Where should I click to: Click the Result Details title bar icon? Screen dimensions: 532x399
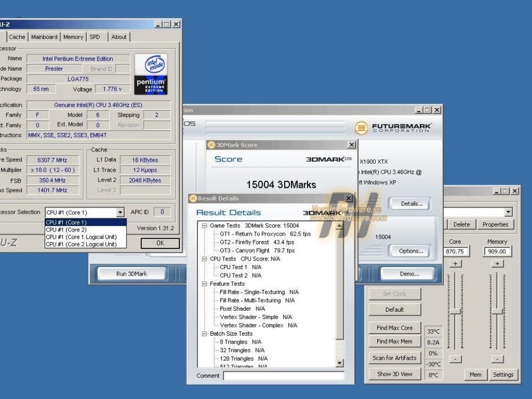(x=193, y=198)
